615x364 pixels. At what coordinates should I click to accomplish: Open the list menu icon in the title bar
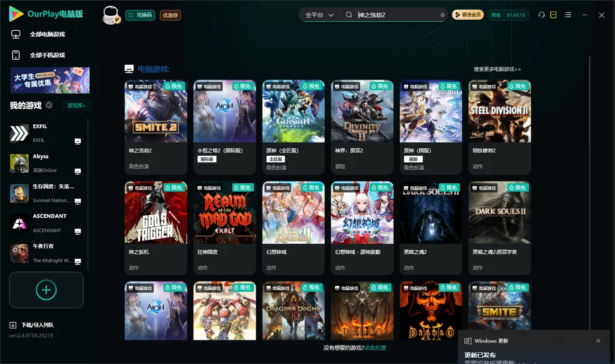coord(568,15)
